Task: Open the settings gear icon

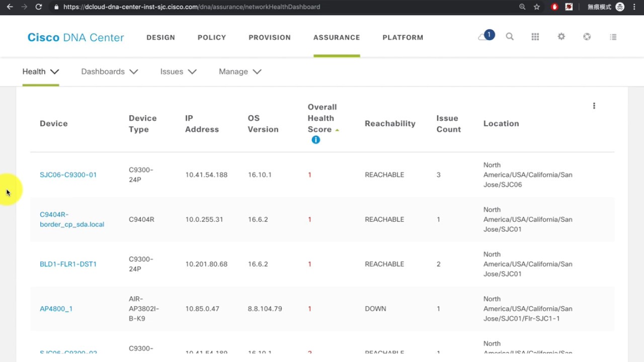Action: (x=561, y=37)
